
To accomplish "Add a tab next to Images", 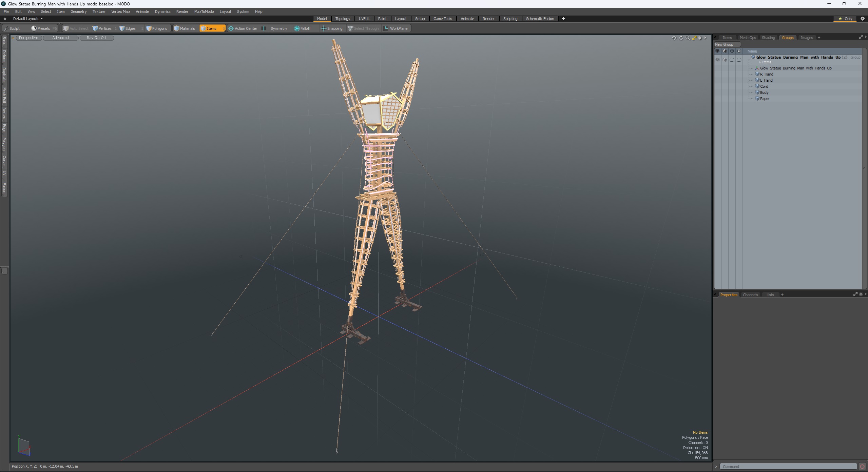I will coord(819,38).
